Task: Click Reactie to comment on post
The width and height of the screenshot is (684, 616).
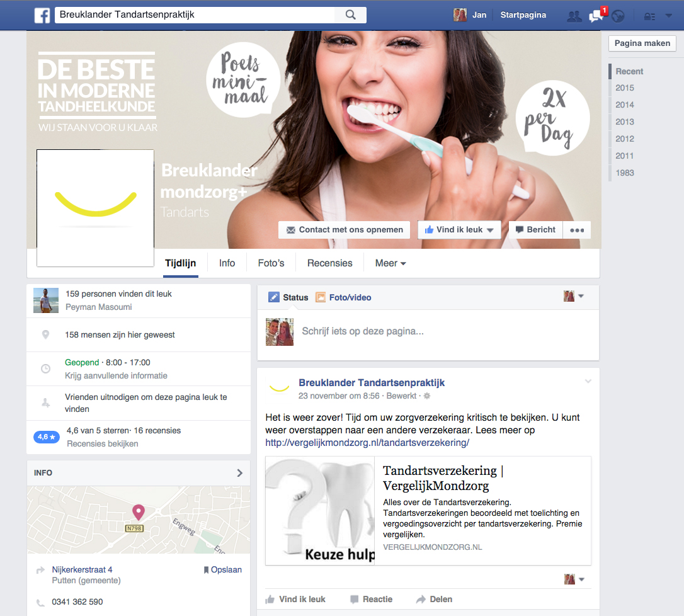Action: click(x=371, y=600)
